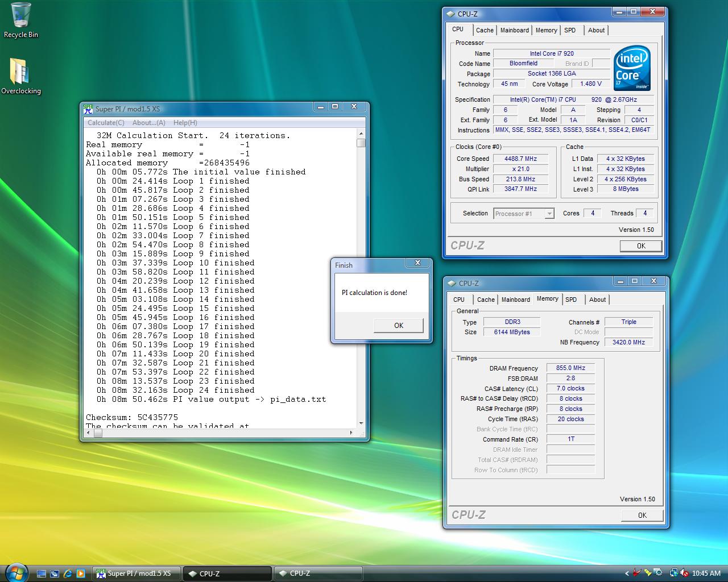The image size is (728, 582).
Task: Open the Processor #1 selection dropdown
Action: click(524, 214)
